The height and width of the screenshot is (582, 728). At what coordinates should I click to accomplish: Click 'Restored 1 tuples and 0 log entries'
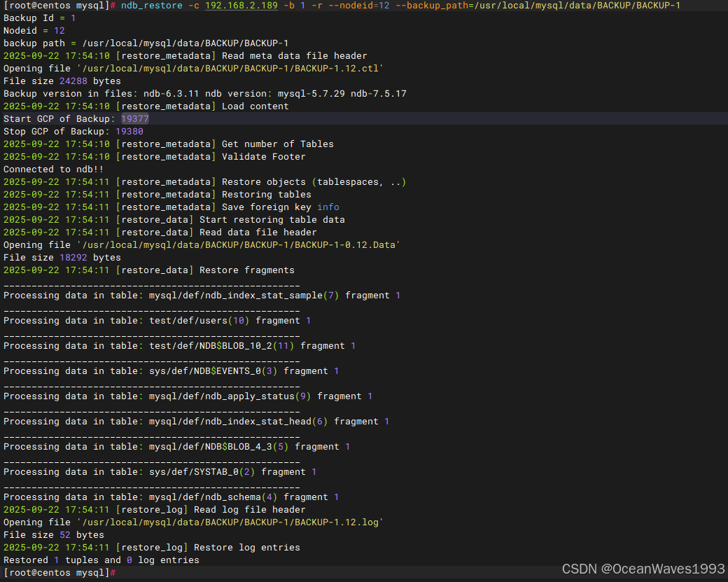[101, 560]
